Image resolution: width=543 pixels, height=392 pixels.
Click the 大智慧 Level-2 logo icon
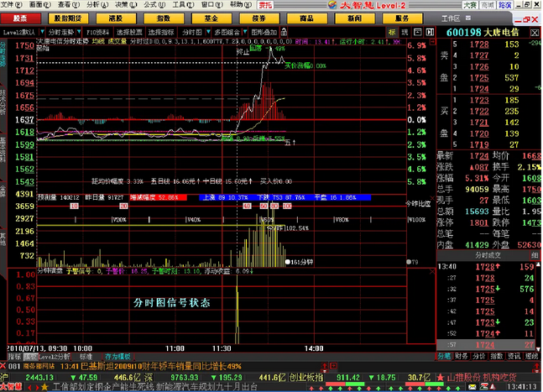(332, 5)
